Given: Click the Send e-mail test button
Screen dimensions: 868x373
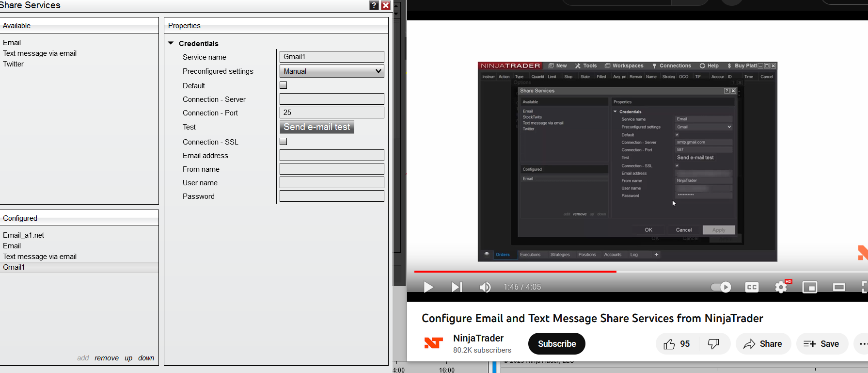Looking at the screenshot, I should [x=317, y=127].
